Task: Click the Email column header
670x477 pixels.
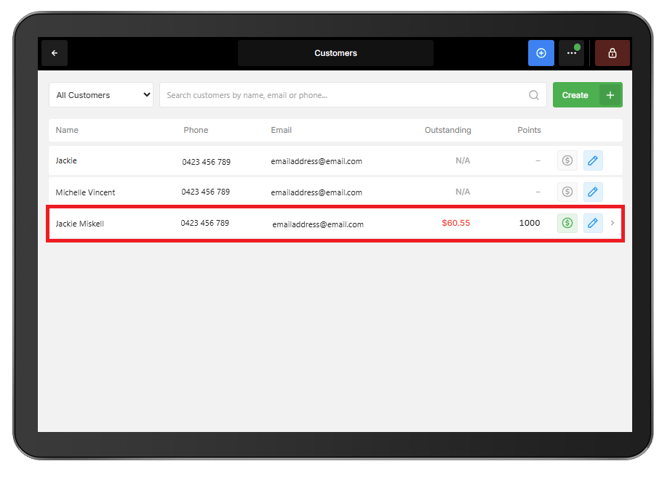Action: (x=281, y=130)
